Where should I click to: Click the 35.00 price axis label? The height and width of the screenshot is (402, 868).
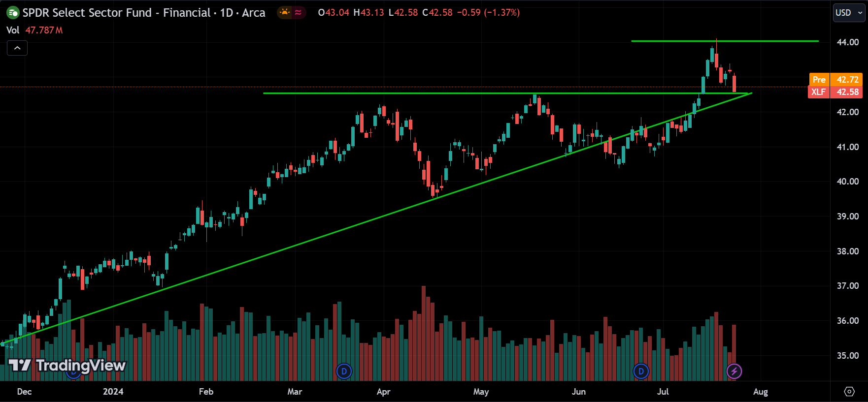847,356
